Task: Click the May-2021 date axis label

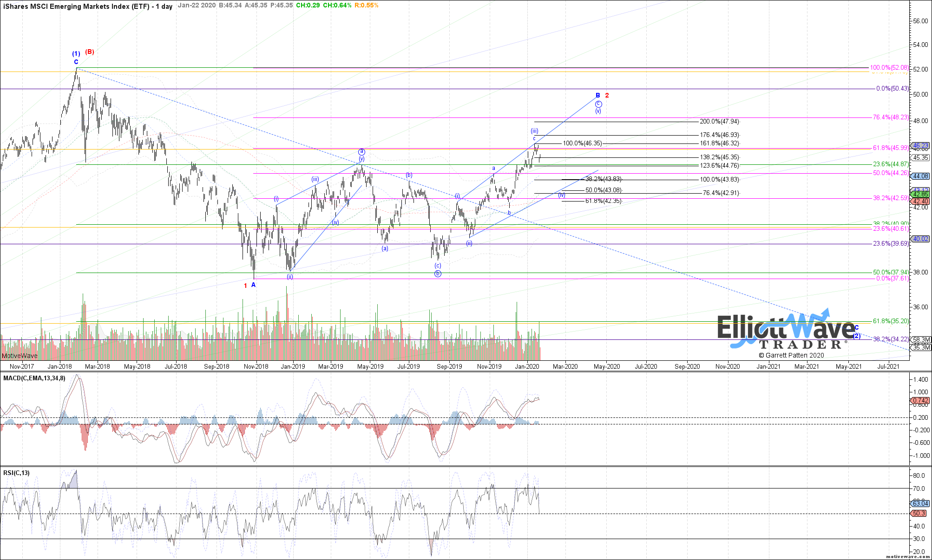Action: (x=848, y=366)
